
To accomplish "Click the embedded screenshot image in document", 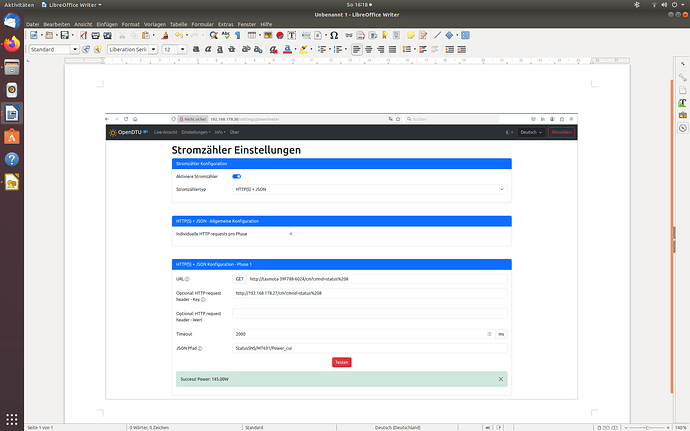I will point(341,256).
